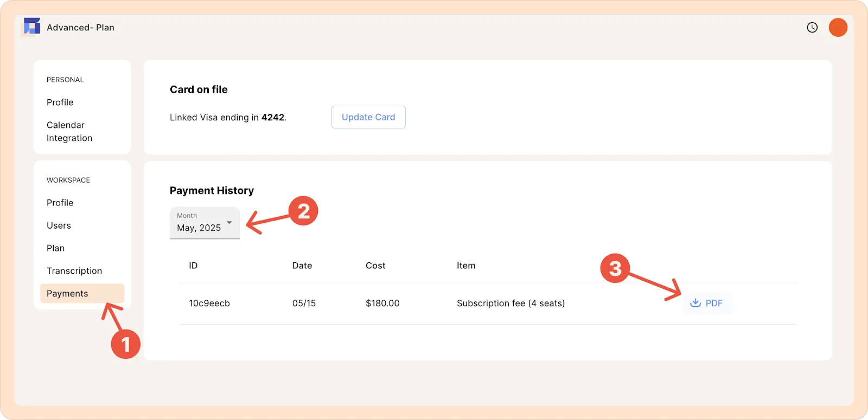868x420 pixels.
Task: Download the PDF for payment 10c9eecb
Action: [707, 303]
